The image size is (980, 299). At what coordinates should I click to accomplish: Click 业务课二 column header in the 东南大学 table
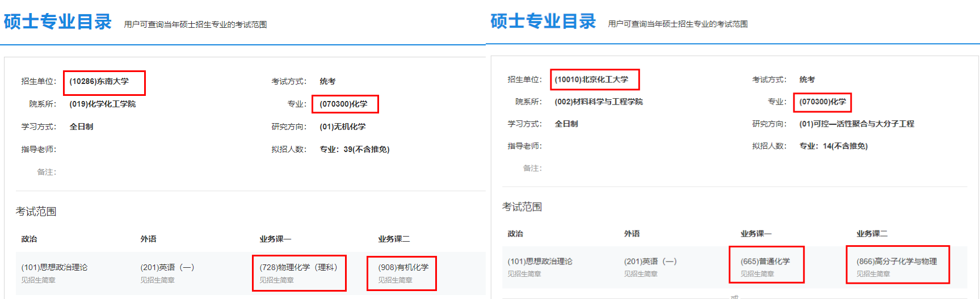394,239
